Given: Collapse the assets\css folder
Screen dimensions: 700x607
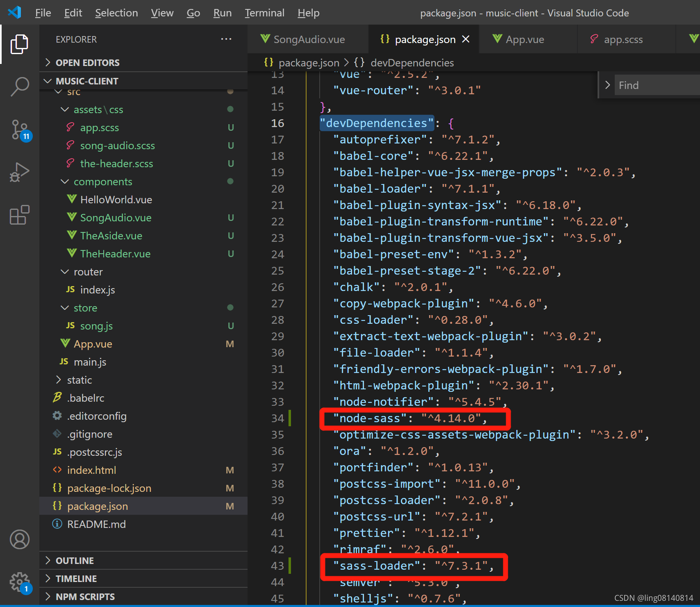Looking at the screenshot, I should [143, 109].
